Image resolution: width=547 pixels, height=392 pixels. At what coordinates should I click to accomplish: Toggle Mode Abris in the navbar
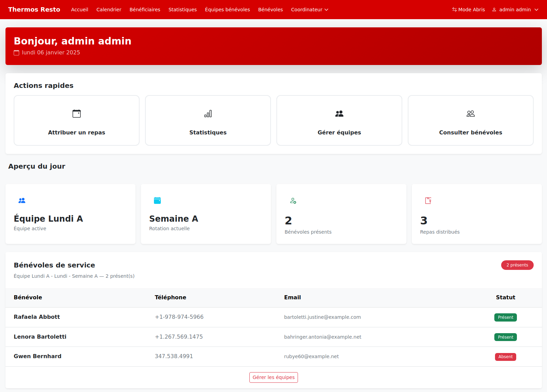[x=468, y=10]
